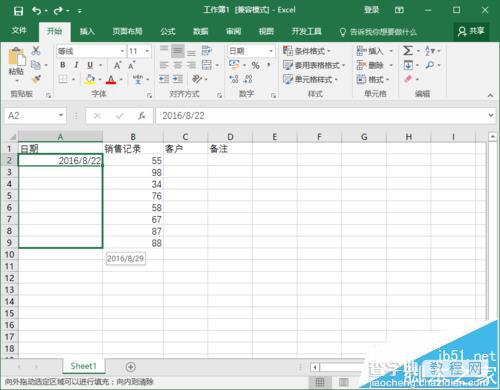This screenshot has width=500, height=390.
Task: Toggle middle vertical alignment
Action: click(x=177, y=51)
